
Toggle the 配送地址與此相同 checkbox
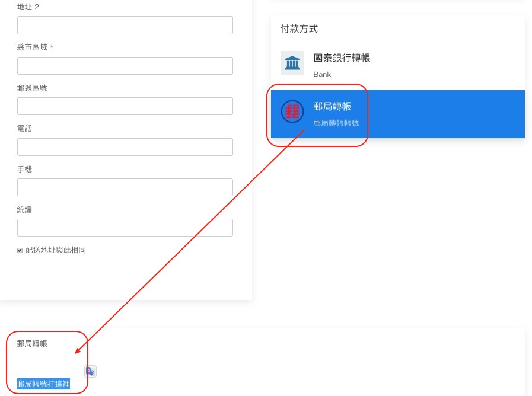click(20, 250)
